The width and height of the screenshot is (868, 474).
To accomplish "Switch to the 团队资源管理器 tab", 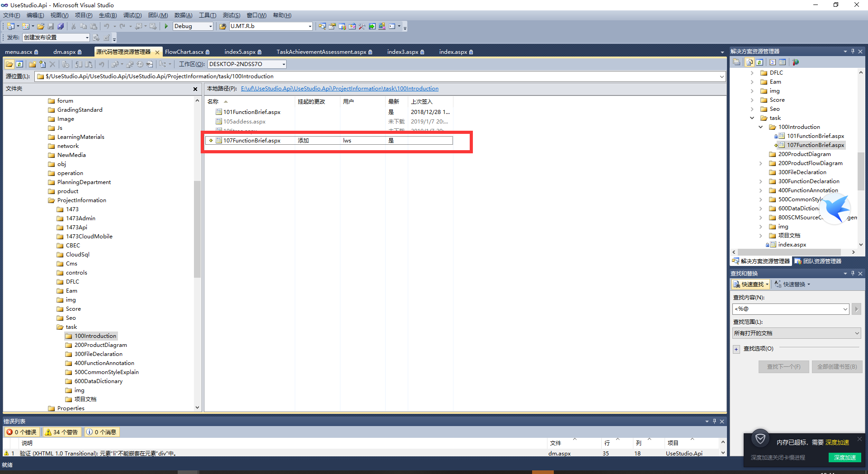I will pos(818,261).
